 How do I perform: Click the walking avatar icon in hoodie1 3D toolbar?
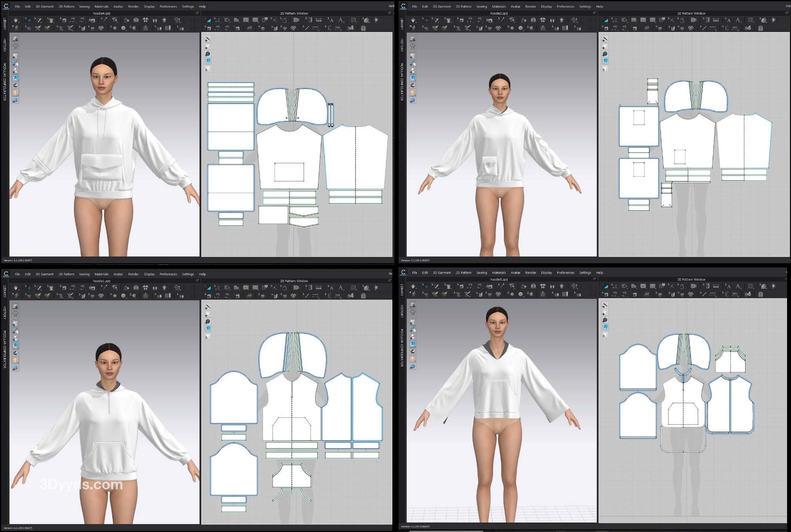pos(16,296)
